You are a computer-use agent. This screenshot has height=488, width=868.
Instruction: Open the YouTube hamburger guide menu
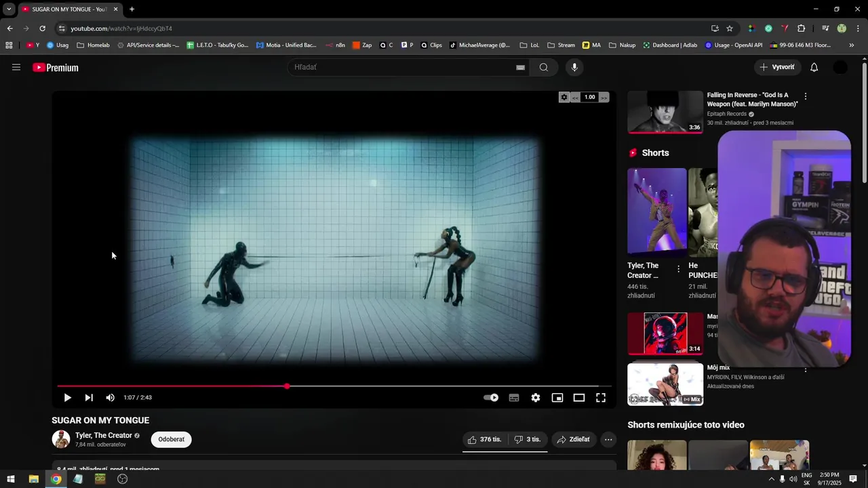pos(16,67)
